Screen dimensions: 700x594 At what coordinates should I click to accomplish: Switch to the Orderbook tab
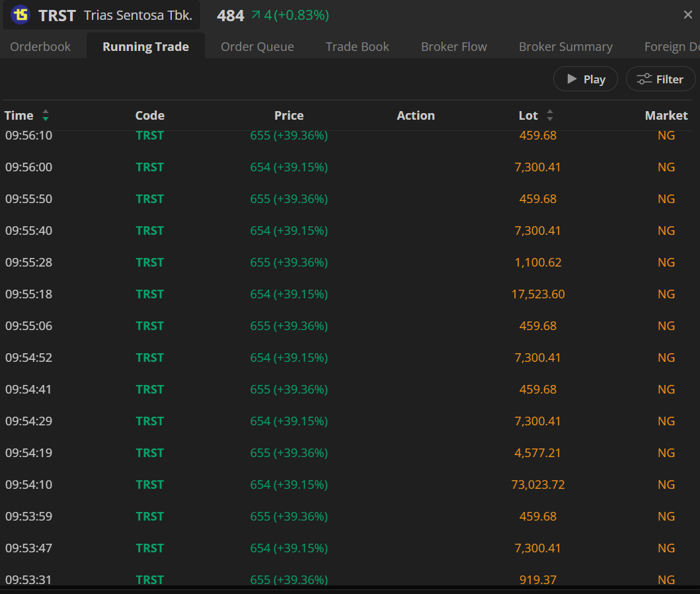(x=40, y=47)
